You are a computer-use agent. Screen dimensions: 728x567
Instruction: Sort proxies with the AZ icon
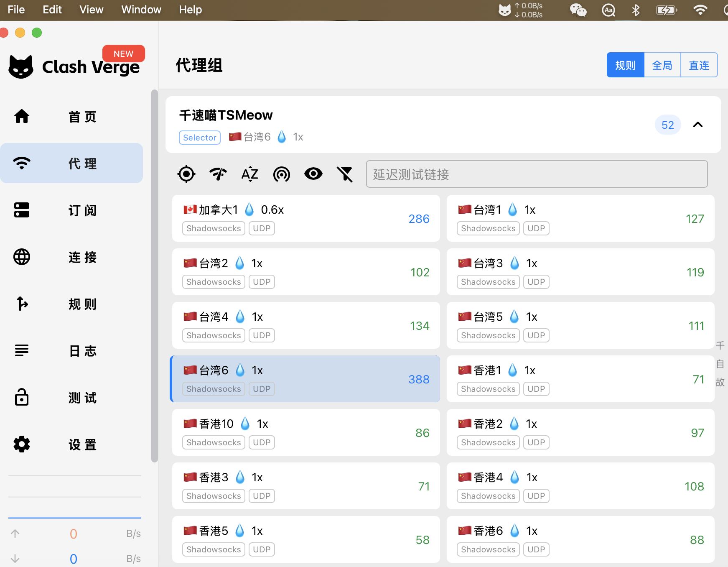(250, 174)
